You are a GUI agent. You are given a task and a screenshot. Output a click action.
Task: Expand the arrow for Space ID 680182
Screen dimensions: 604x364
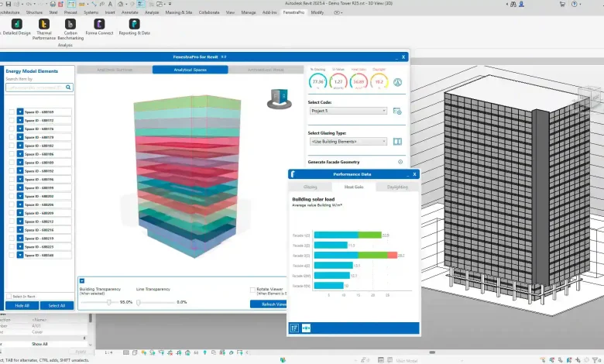[20, 146]
